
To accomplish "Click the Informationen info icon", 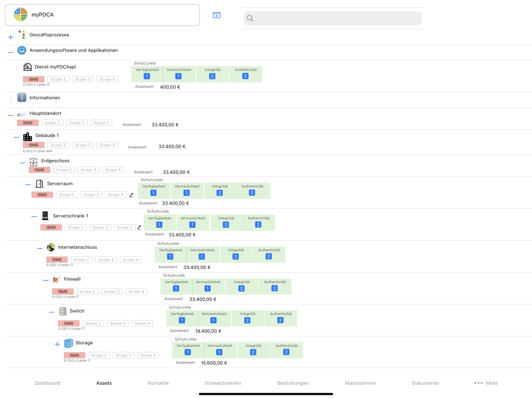I will coord(22,98).
